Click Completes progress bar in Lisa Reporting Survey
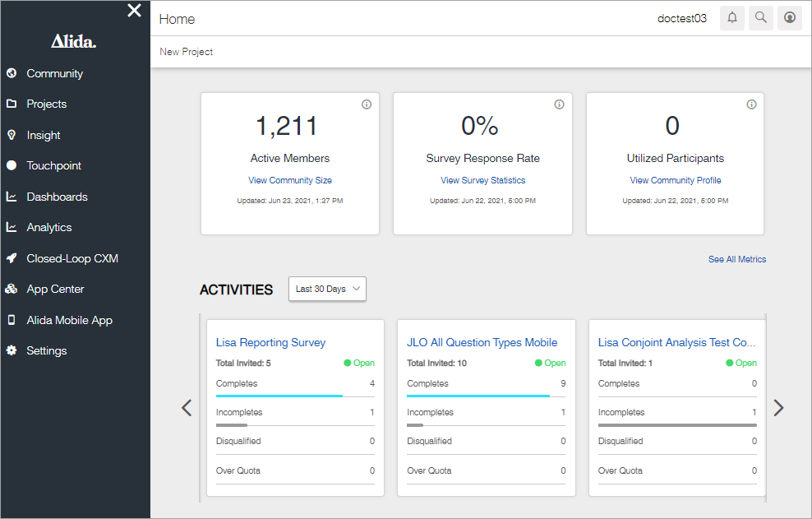Image resolution: width=812 pixels, height=519 pixels. [x=295, y=396]
